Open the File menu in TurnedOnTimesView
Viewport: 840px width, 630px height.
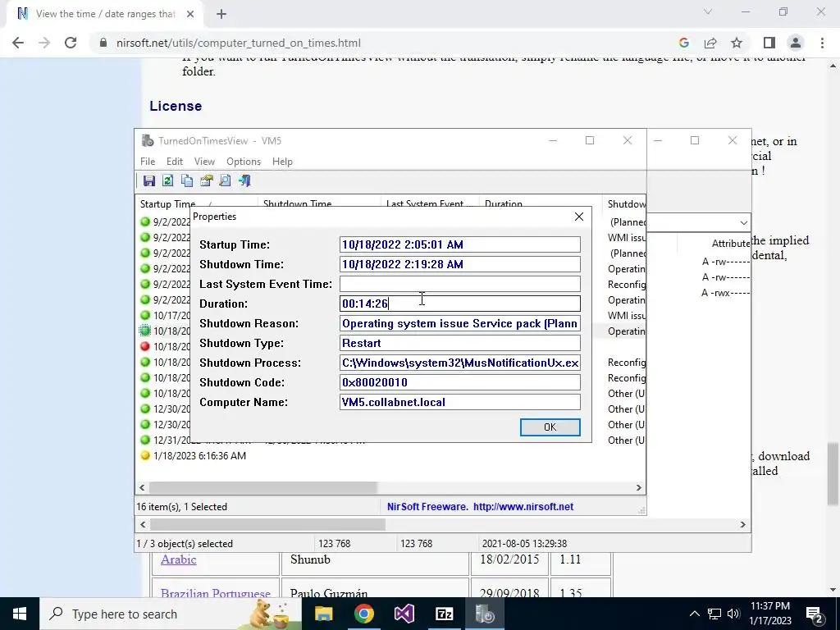coord(148,162)
